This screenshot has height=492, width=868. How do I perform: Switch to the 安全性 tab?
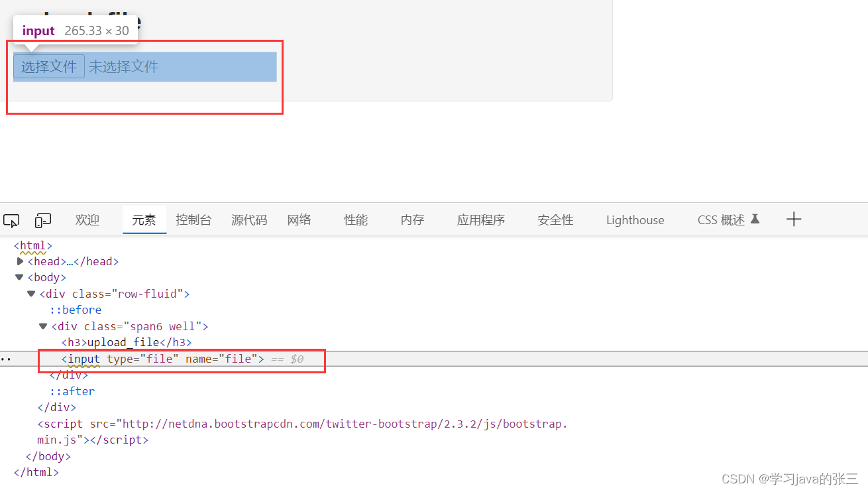point(555,220)
